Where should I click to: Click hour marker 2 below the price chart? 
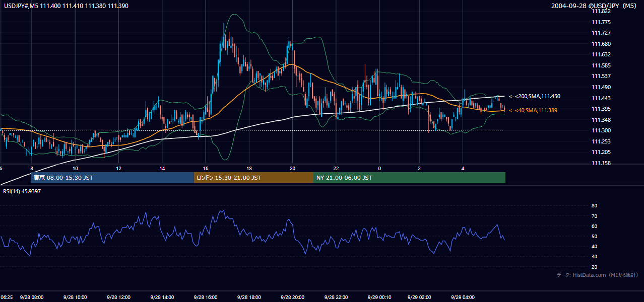[x=419, y=168]
